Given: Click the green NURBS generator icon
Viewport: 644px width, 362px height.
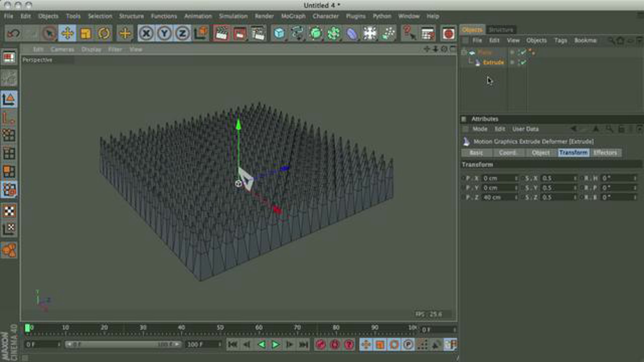Looking at the screenshot, I should click(316, 34).
